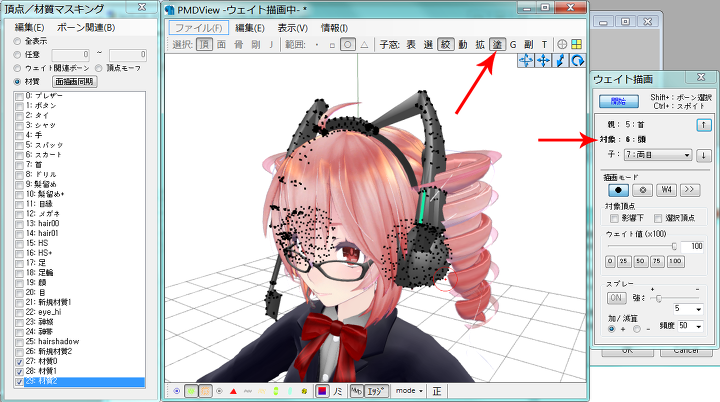Click the 面描画同期 button
This screenshot has width=720, height=402.
coord(74,82)
